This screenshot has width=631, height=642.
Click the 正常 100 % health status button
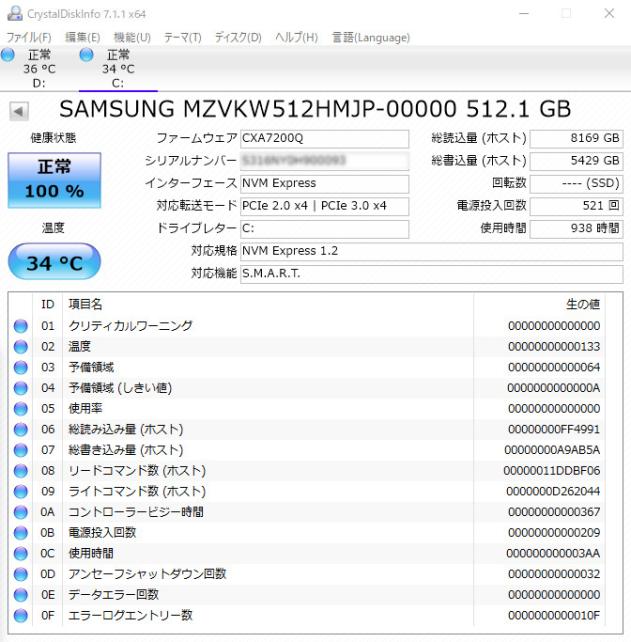(x=54, y=180)
